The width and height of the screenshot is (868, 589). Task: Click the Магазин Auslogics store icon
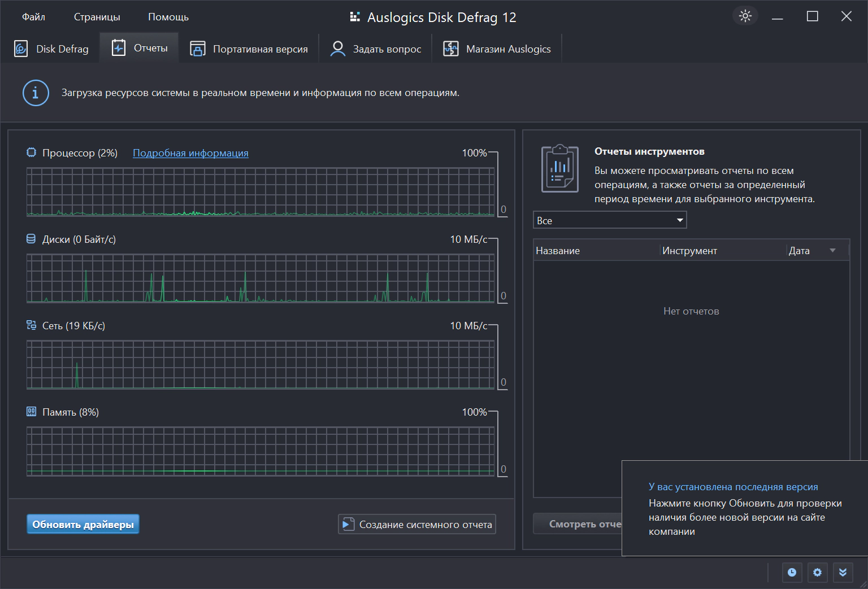(451, 49)
